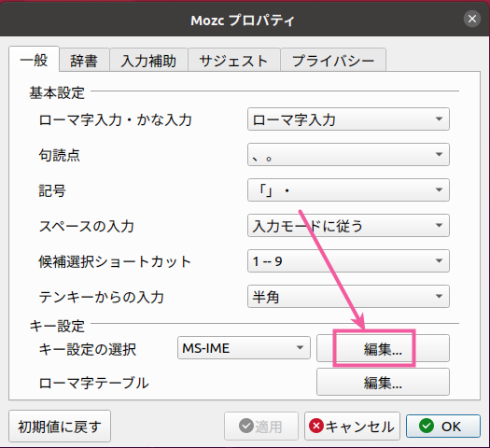
Task: Click the 初期値に戻す button
Action: [x=60, y=427]
